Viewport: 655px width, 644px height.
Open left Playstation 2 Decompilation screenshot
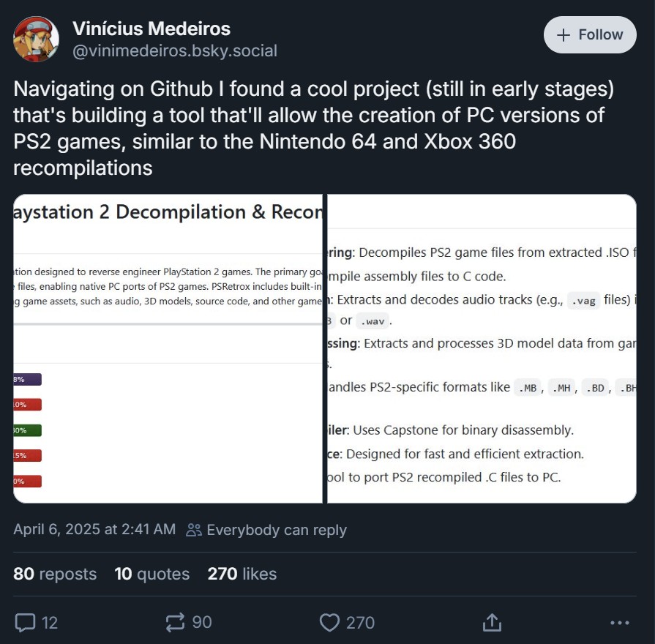point(168,349)
